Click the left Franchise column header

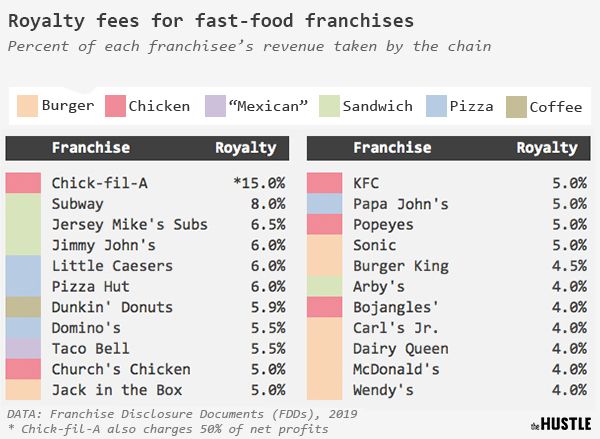click(91, 148)
